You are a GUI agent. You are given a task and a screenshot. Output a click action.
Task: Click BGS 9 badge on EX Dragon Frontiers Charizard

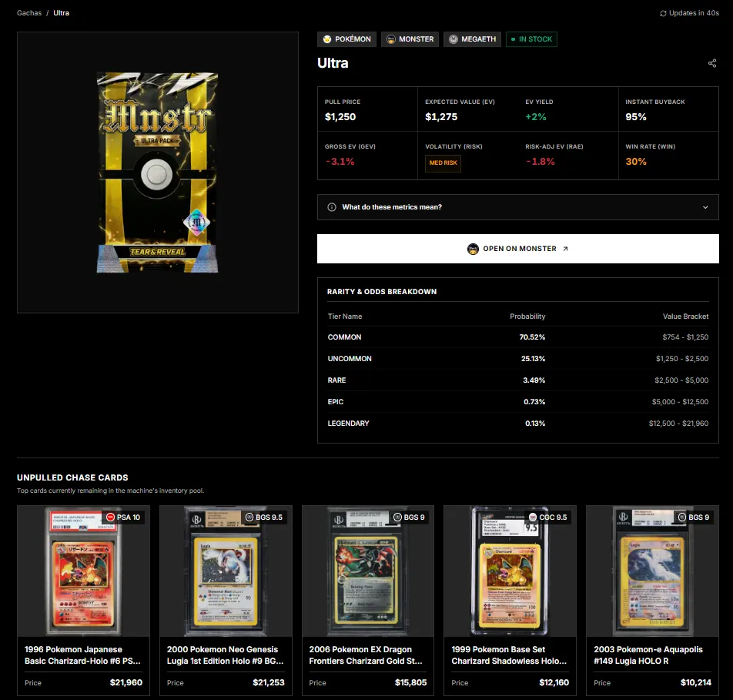409,517
